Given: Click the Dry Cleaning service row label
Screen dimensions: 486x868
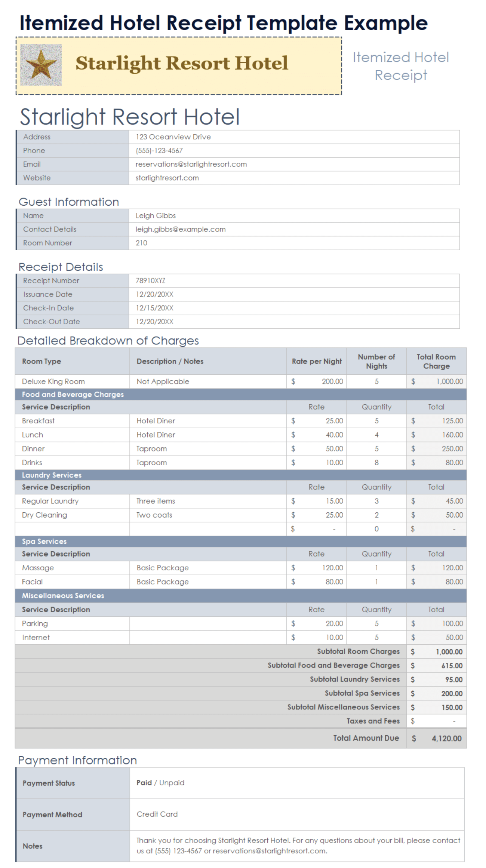Looking at the screenshot, I should coord(44,515).
